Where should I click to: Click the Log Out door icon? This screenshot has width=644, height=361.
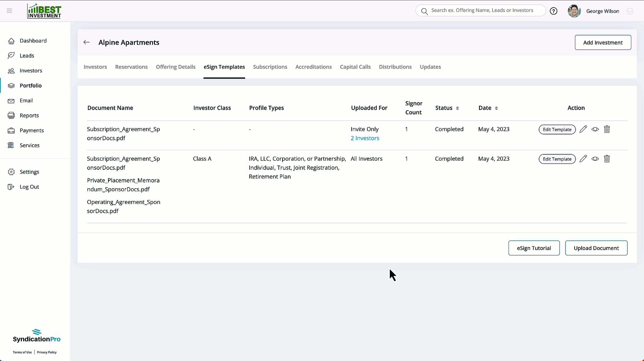coord(11,187)
